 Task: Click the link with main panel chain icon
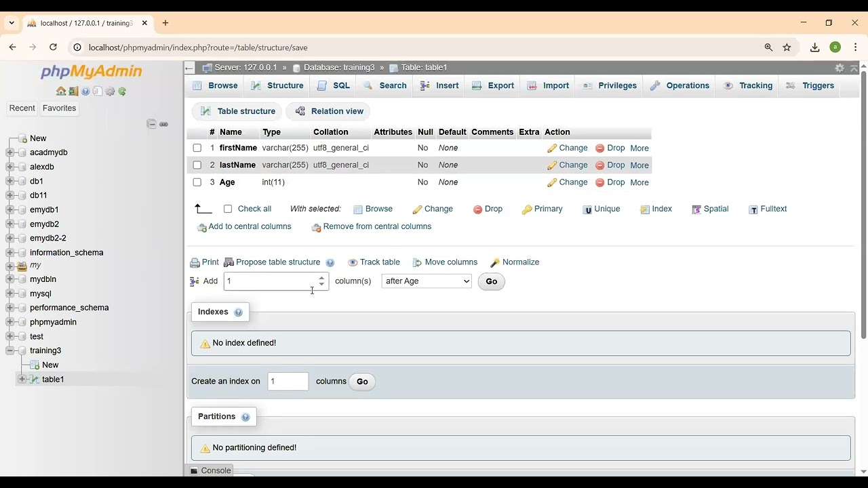tap(163, 124)
